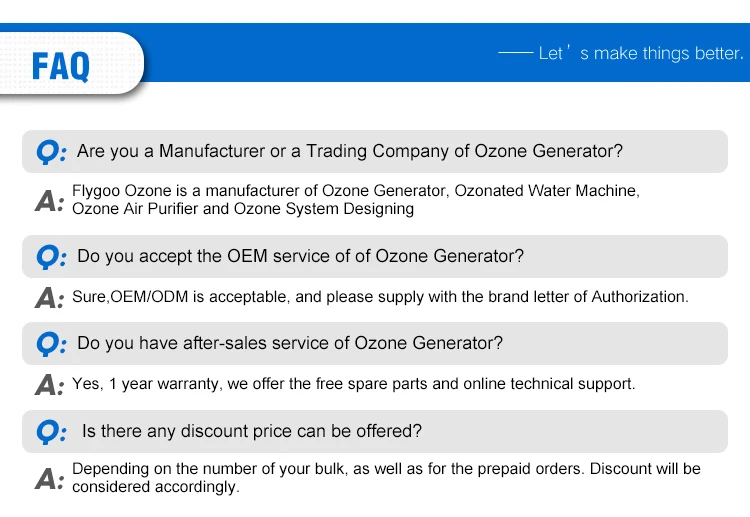Click the Q icon beside the manufacturer question

50,152
